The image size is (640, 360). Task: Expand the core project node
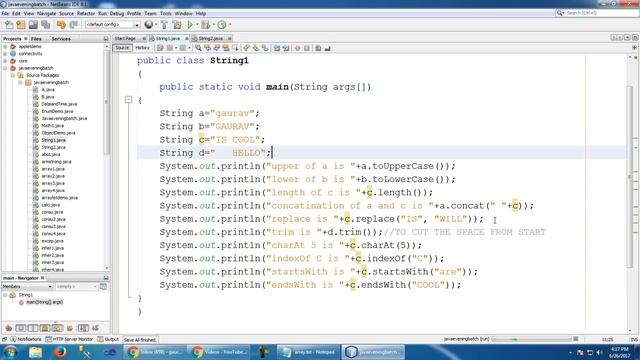coord(5,61)
